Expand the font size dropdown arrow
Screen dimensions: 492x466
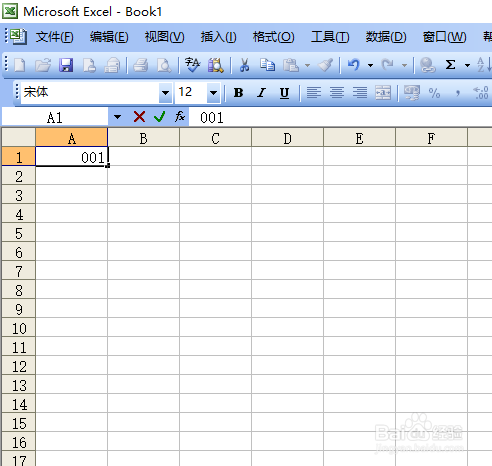[213, 92]
